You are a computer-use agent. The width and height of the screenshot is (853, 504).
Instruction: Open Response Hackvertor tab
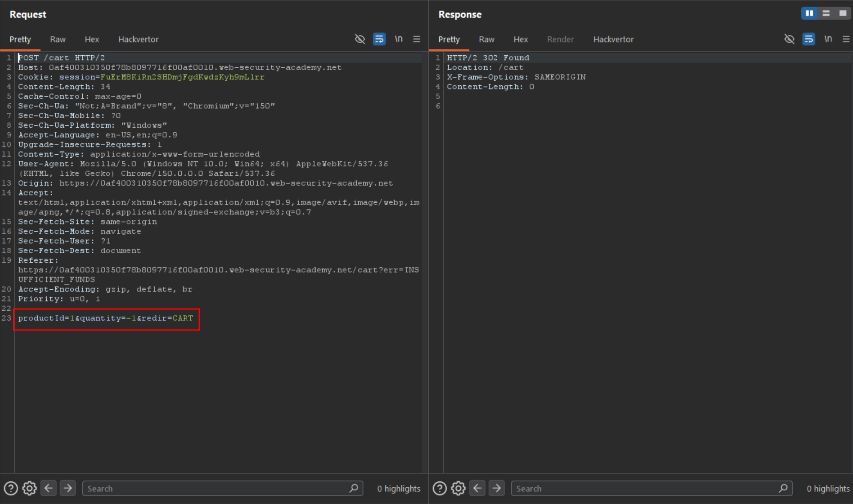click(613, 39)
